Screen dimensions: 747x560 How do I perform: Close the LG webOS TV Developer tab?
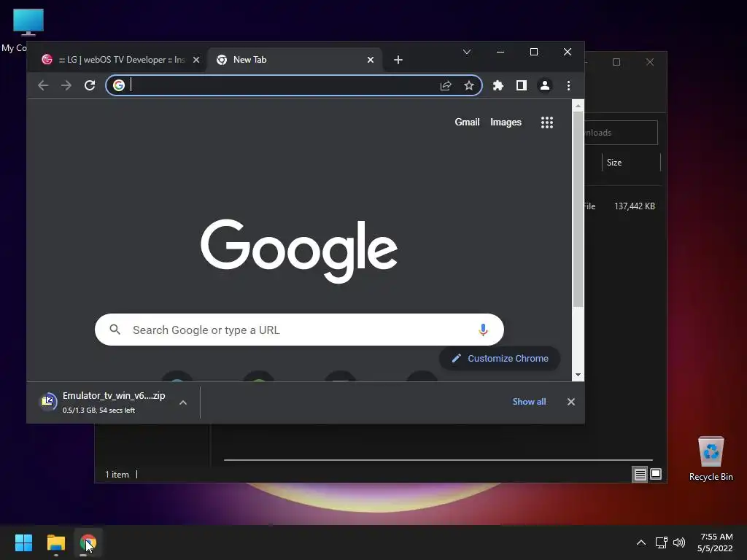[196, 60]
